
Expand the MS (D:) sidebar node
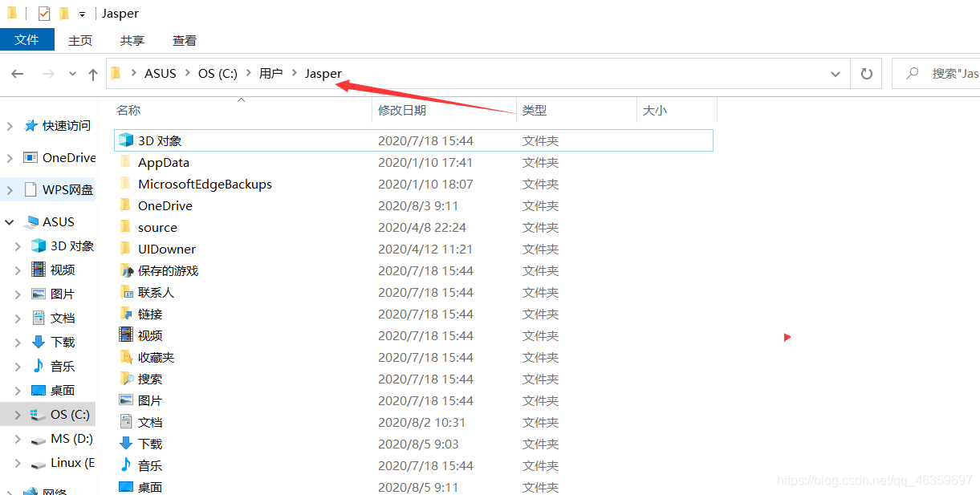click(x=18, y=439)
